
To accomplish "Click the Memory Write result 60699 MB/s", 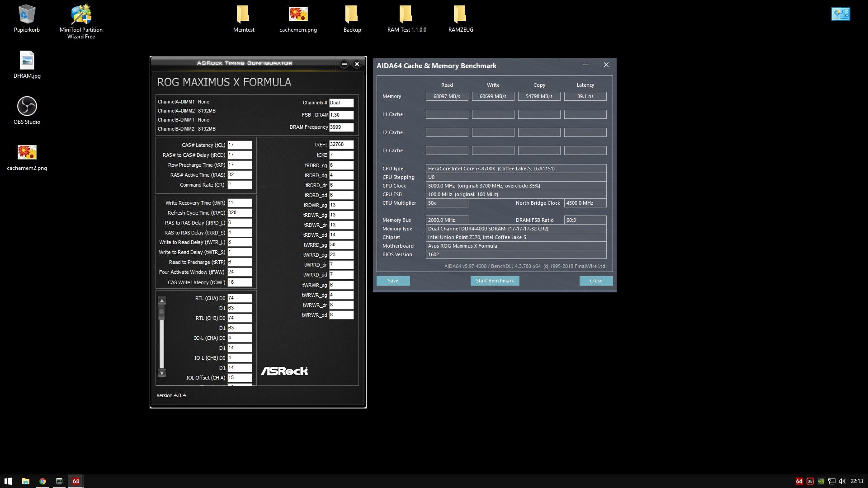I will click(x=493, y=96).
